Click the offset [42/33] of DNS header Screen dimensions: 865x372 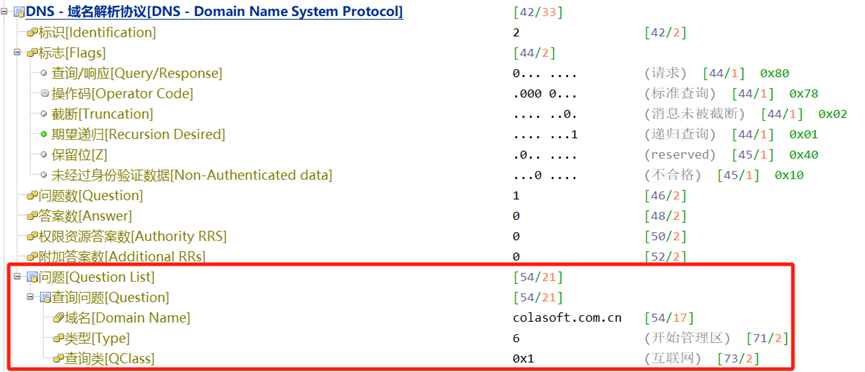point(537,12)
